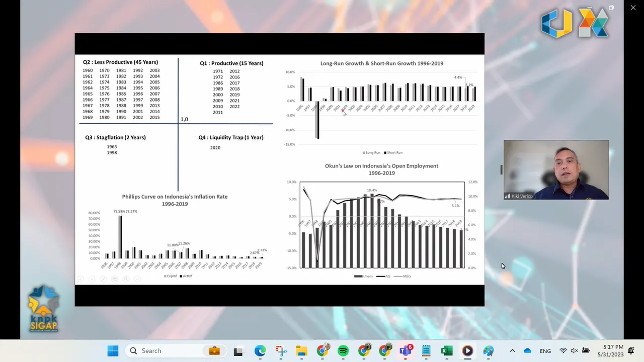The width and height of the screenshot is (644, 362).
Task: Switch to Excel in the taskbar
Action: point(447,351)
